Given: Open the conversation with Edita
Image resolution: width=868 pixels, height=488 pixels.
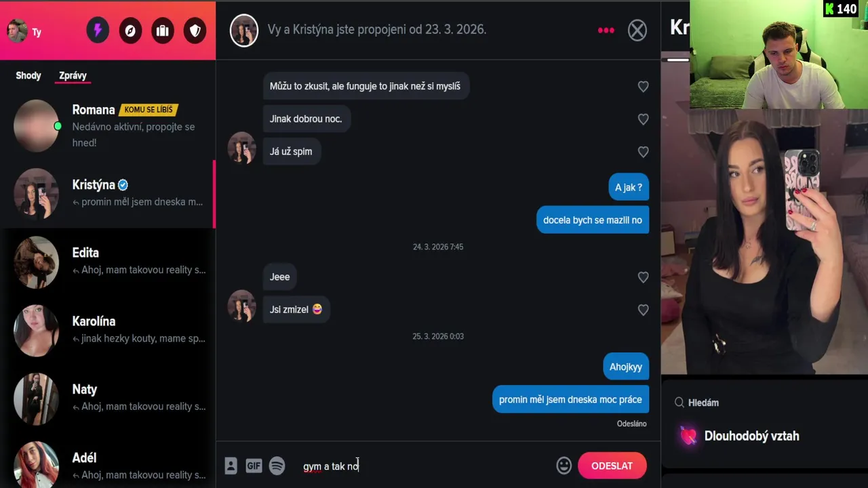Looking at the screenshot, I should (108, 262).
